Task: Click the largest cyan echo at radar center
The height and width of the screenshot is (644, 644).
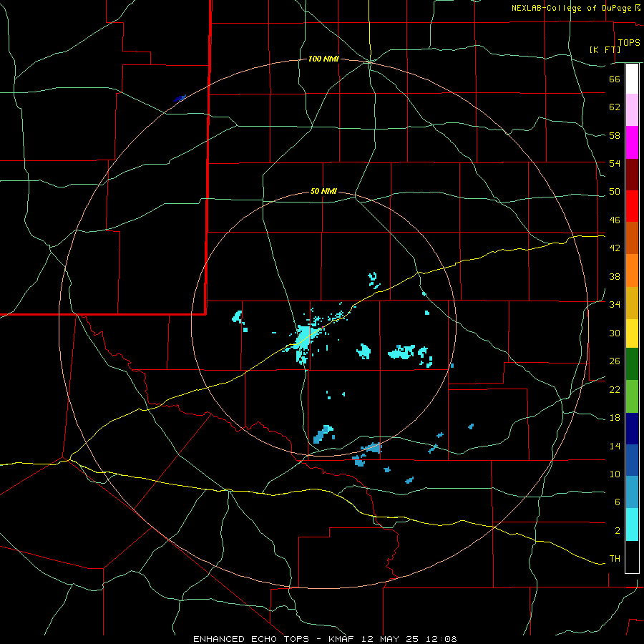Action: click(304, 338)
